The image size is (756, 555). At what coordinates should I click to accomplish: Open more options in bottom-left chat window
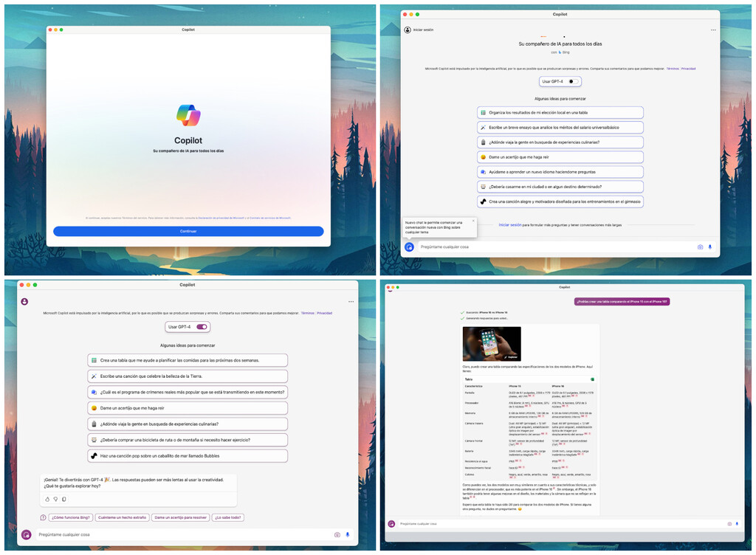point(351,301)
